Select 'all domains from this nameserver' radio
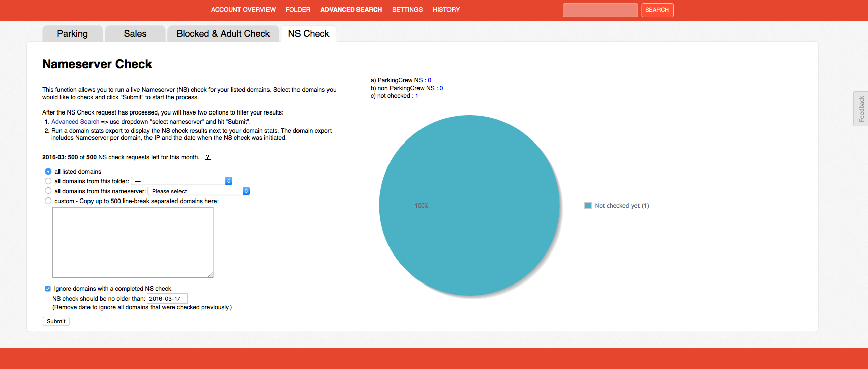 (x=48, y=191)
